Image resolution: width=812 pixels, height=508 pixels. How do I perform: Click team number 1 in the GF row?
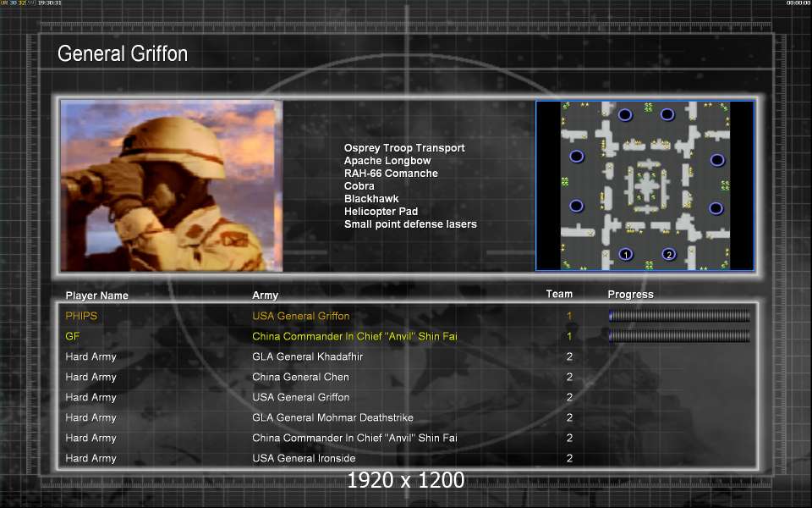click(x=569, y=336)
